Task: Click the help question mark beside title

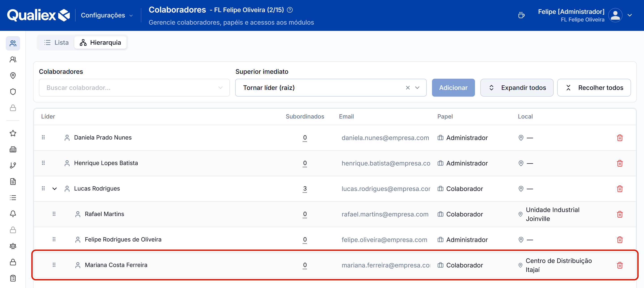Action: point(290,10)
